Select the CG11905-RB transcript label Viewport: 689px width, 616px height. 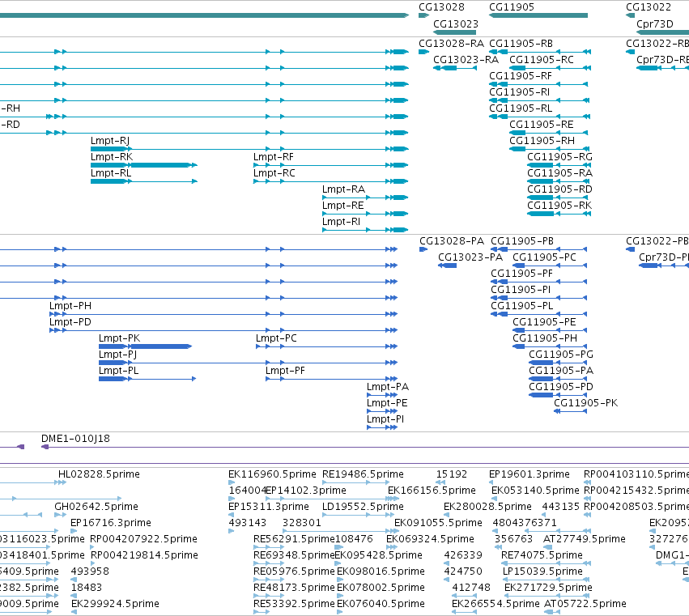[x=521, y=44]
